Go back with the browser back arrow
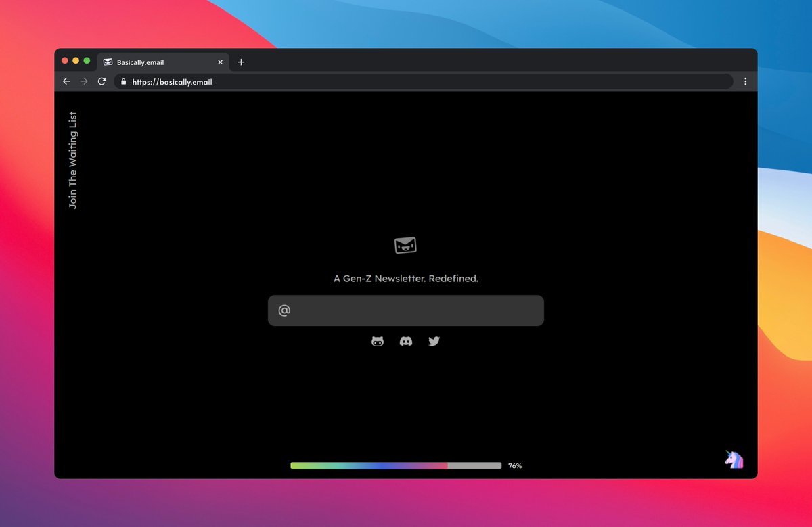The width and height of the screenshot is (812, 527). coord(66,81)
